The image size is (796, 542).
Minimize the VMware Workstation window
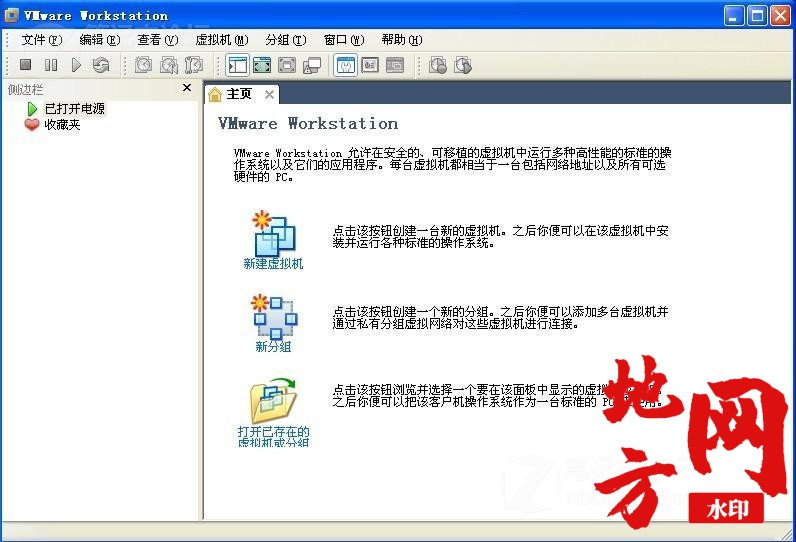[x=733, y=16]
